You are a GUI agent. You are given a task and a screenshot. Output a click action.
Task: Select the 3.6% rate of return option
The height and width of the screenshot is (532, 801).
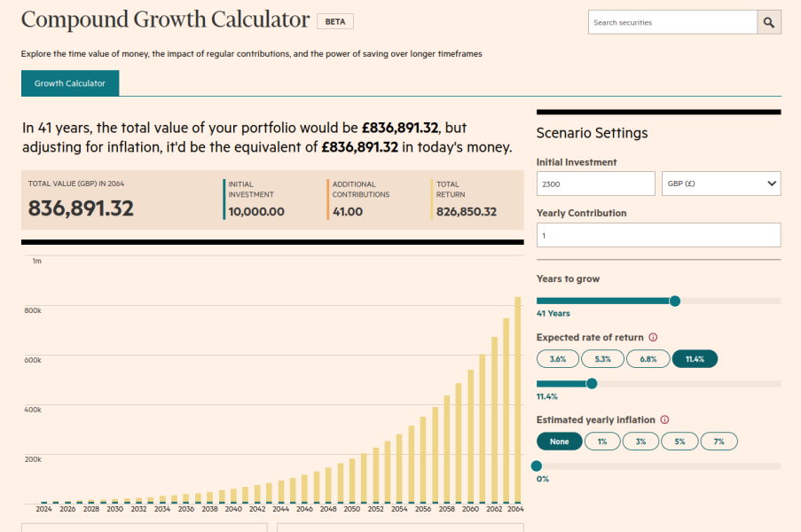click(x=558, y=359)
